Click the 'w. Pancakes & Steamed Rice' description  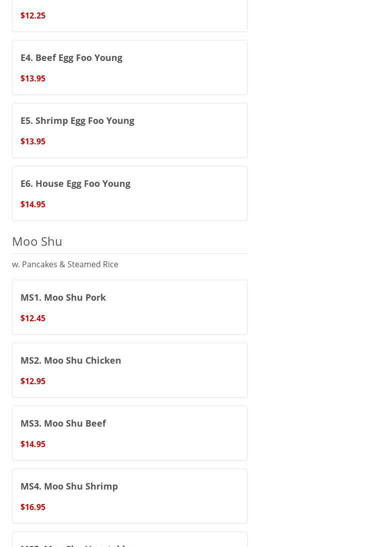pos(65,264)
